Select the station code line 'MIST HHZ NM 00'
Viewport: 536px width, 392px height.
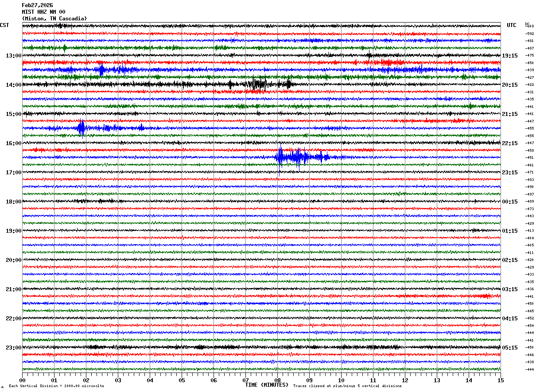click(x=43, y=12)
